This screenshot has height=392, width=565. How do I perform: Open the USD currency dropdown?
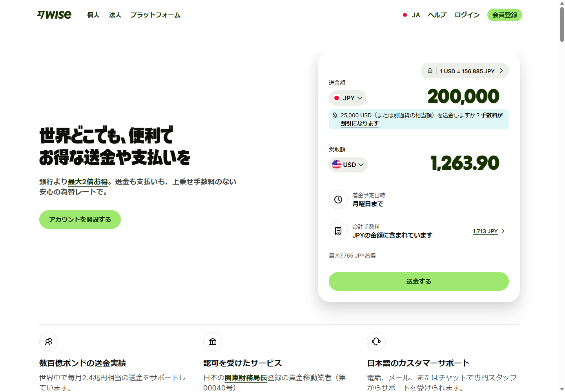pos(348,165)
